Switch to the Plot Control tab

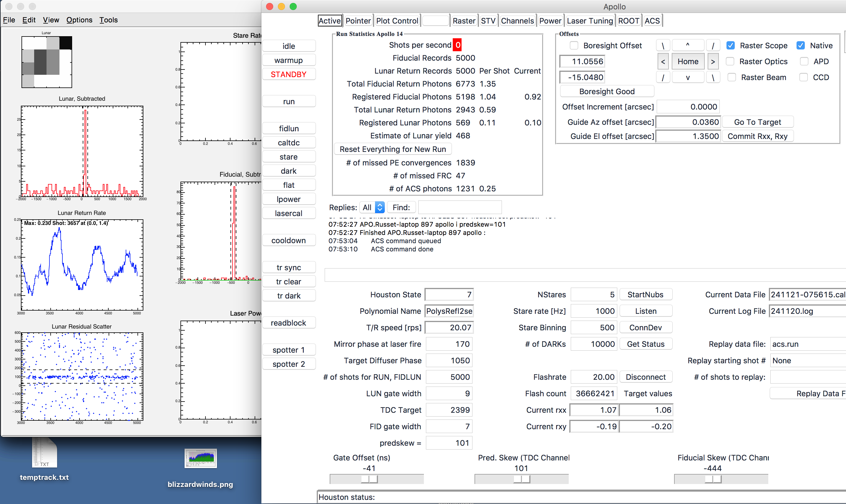(x=397, y=21)
